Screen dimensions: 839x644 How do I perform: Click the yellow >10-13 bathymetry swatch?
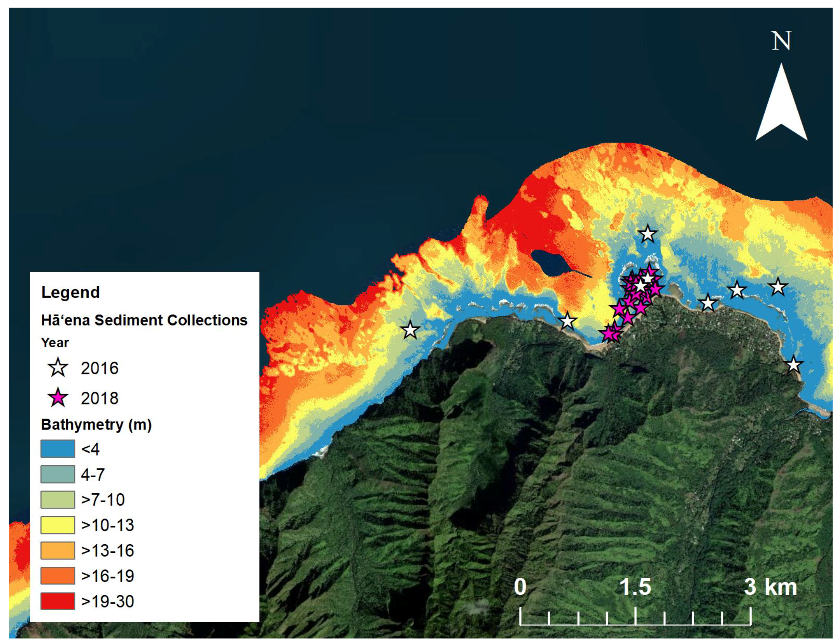coord(58,525)
